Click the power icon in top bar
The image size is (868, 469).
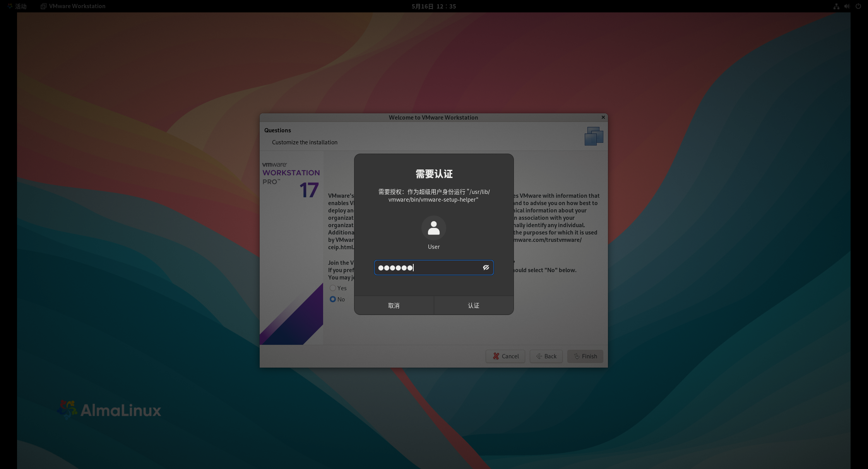click(858, 6)
